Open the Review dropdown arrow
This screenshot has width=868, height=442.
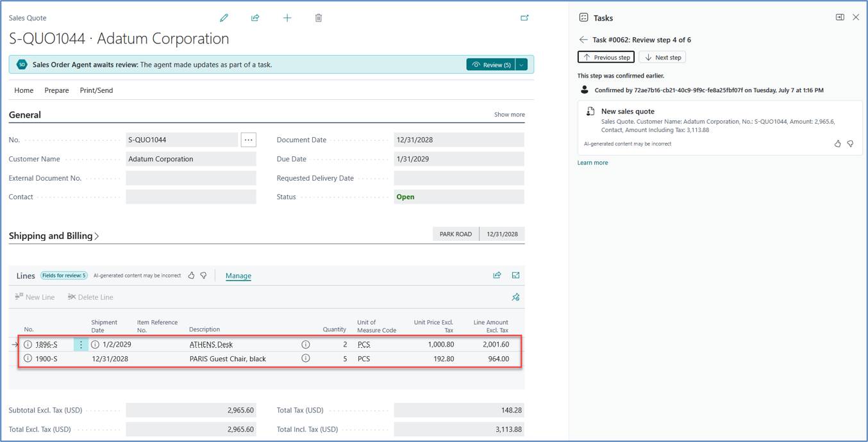522,65
